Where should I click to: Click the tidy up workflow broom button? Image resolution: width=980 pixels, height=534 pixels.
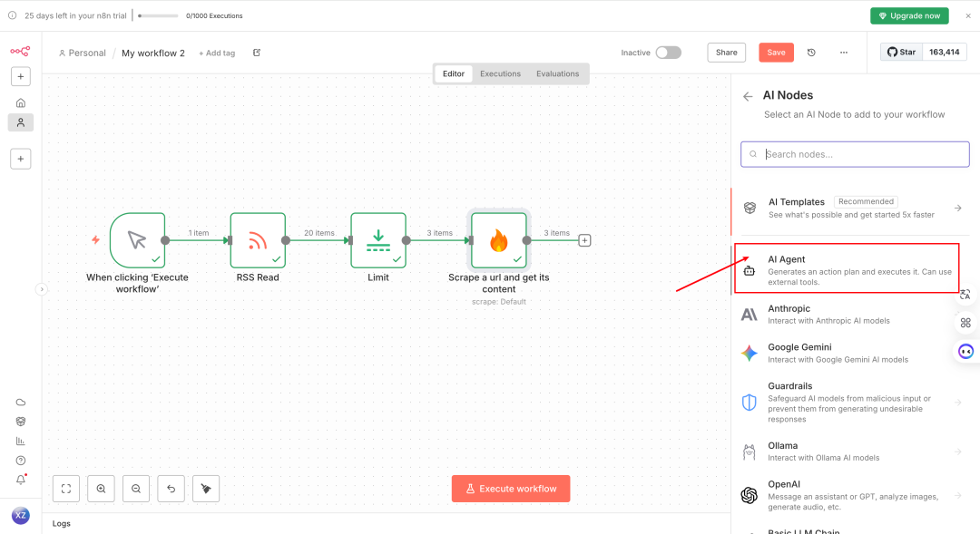click(x=206, y=489)
